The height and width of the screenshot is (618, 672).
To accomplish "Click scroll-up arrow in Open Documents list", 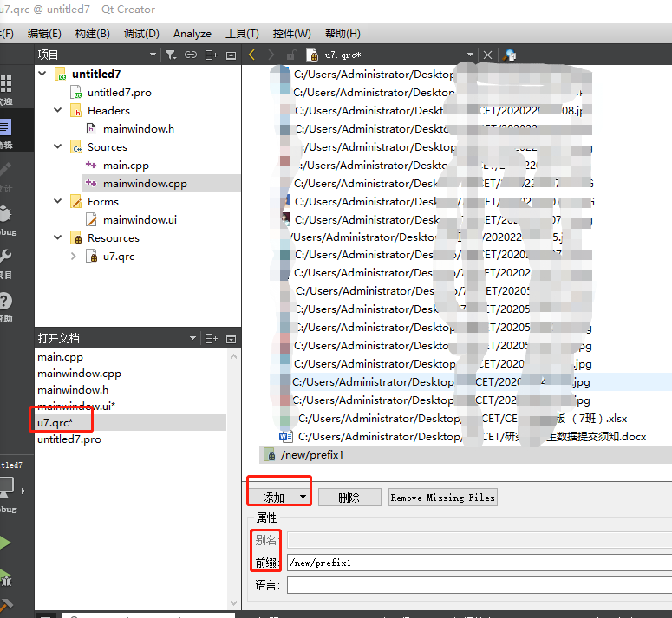I will 233,356.
